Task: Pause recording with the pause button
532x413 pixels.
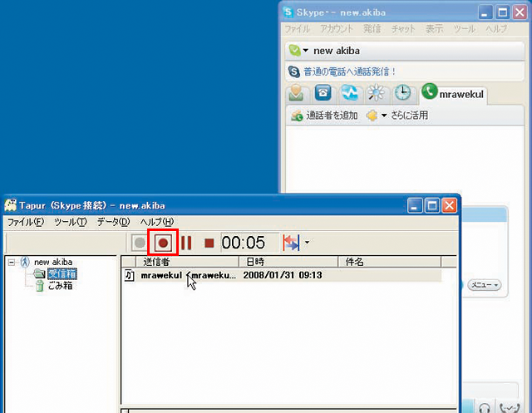Action: (x=186, y=243)
